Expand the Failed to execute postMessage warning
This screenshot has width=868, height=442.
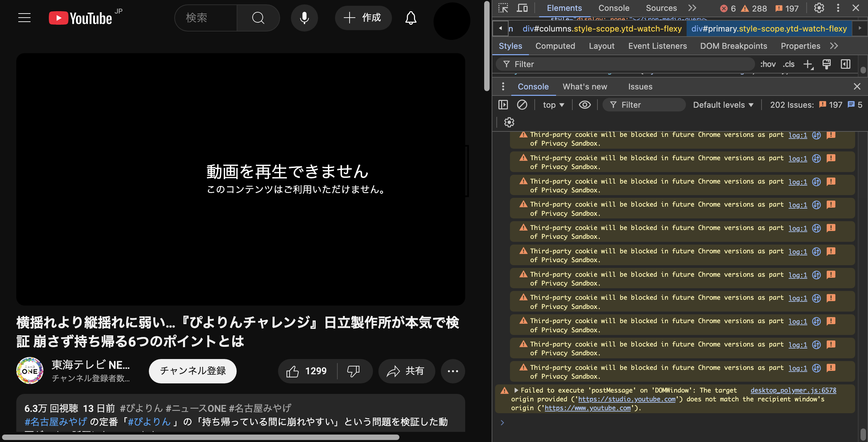click(516, 390)
